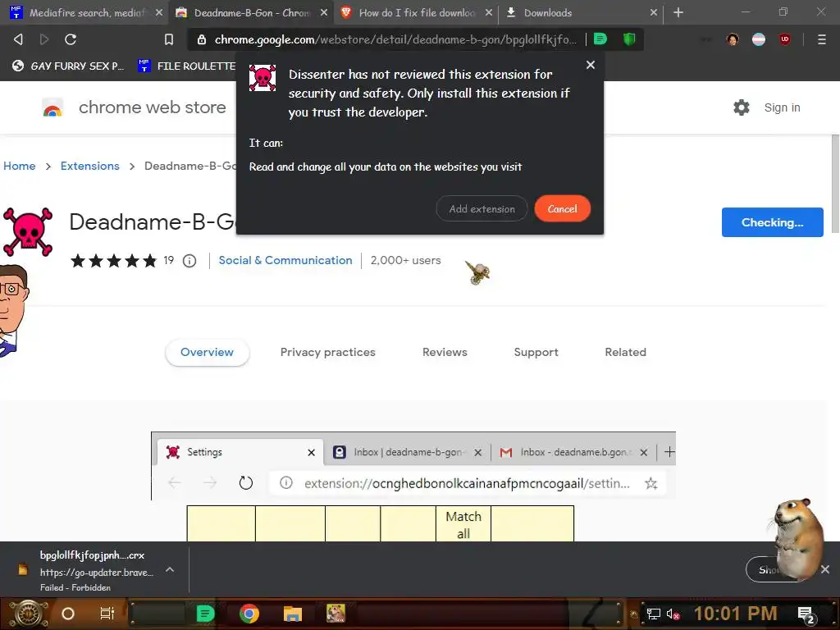Image resolution: width=840 pixels, height=630 pixels.
Task: Go back with the browser back arrow
Action: tap(18, 39)
